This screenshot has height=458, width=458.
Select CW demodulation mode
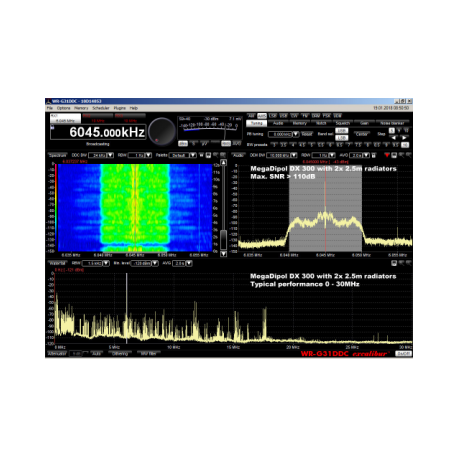[x=294, y=116]
